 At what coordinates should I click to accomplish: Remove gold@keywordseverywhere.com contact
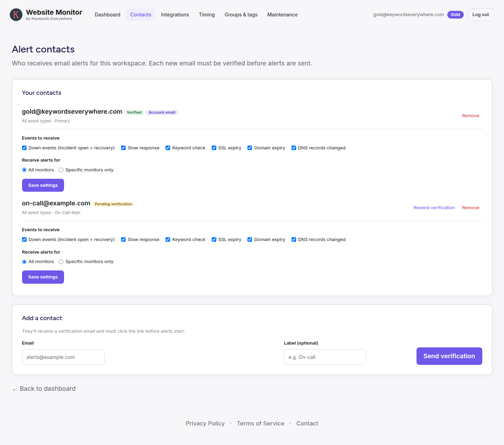(470, 116)
